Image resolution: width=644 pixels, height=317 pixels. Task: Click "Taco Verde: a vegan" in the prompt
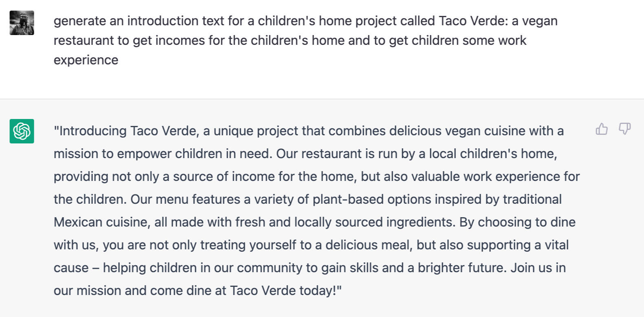(498, 21)
